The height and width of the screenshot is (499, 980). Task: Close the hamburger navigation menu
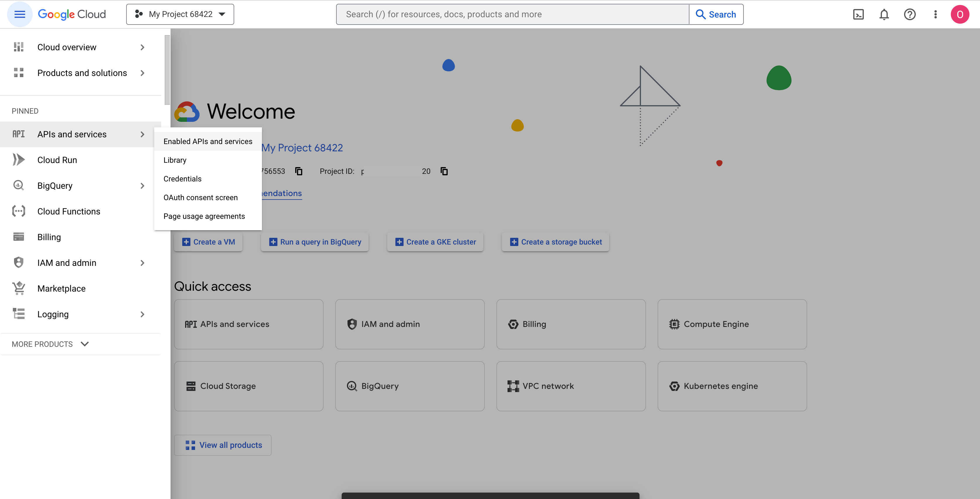pos(19,15)
